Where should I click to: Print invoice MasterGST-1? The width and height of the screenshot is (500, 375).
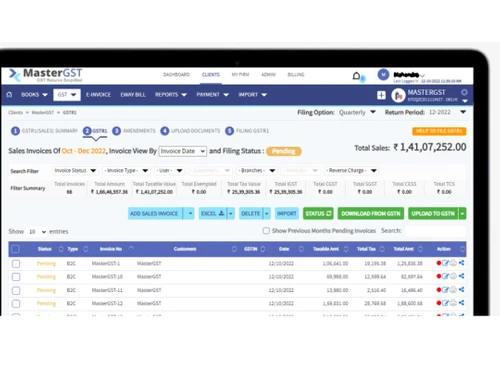pos(453,263)
